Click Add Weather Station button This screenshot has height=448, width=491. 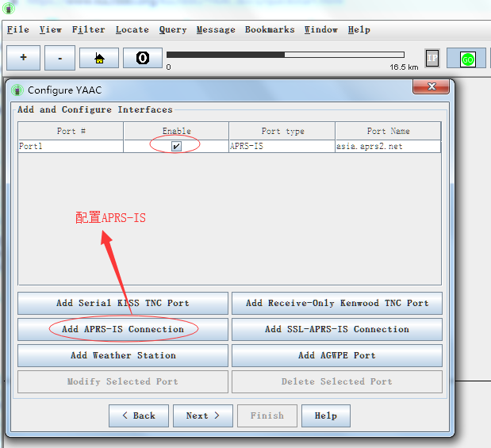(123, 355)
